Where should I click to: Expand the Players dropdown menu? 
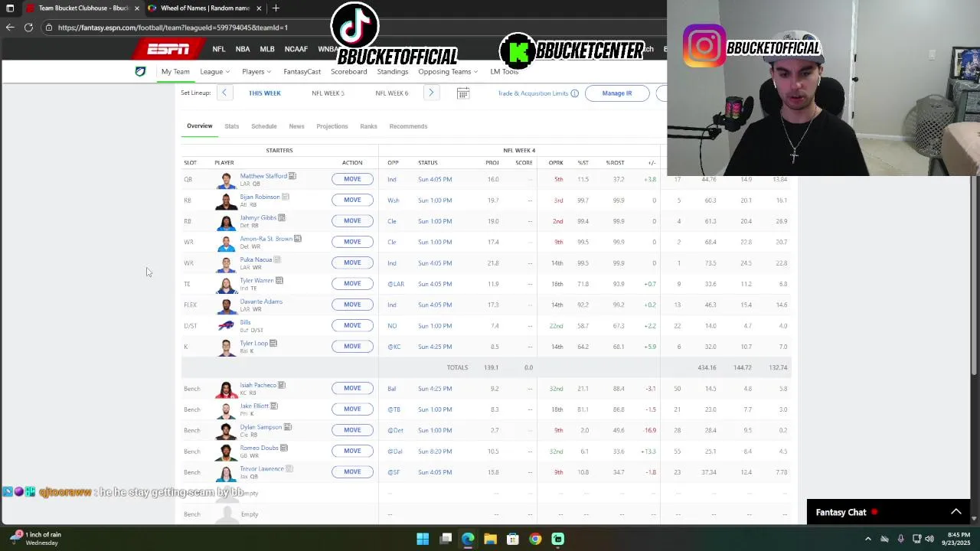coord(256,72)
